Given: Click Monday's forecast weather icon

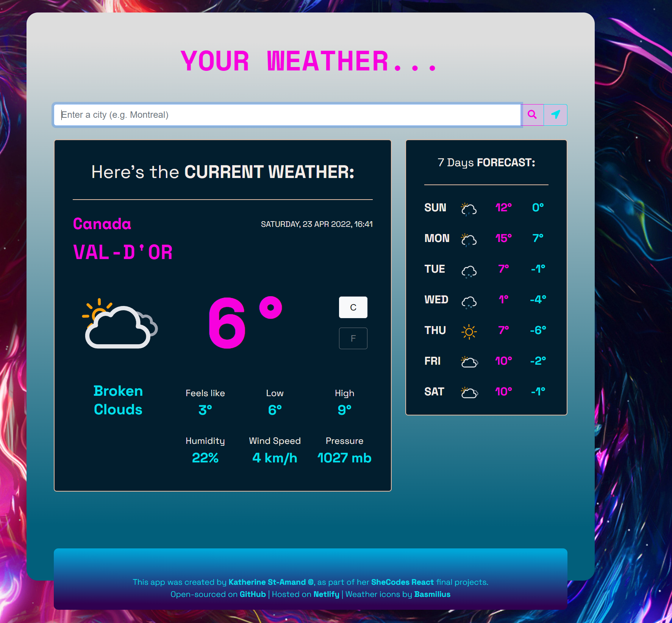Looking at the screenshot, I should point(469,239).
